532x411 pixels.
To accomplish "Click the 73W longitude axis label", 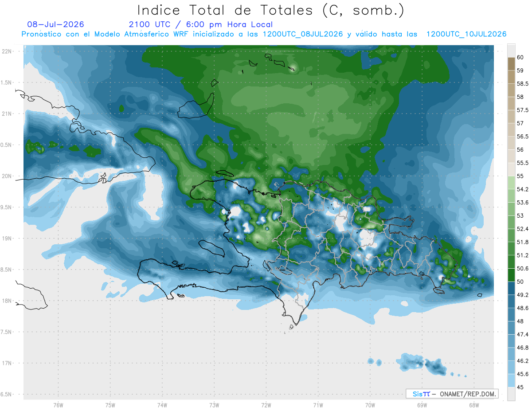I will 214,405.
